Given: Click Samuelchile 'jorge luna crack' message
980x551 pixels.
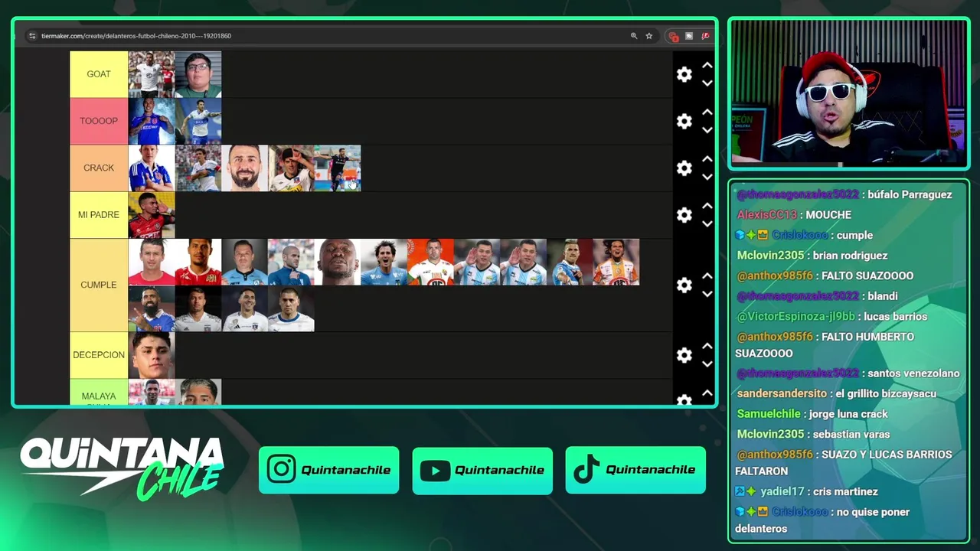Looking at the screenshot, I should pyautogui.click(x=812, y=414).
